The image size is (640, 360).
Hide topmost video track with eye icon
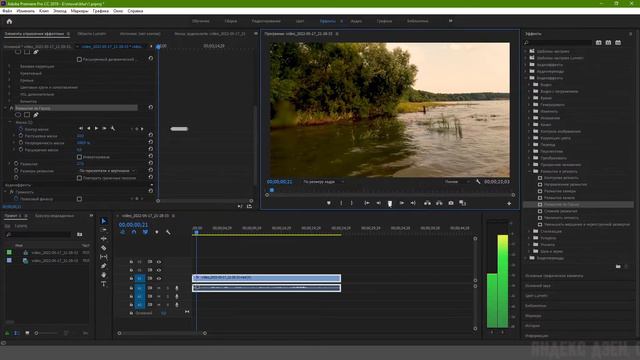(159, 262)
